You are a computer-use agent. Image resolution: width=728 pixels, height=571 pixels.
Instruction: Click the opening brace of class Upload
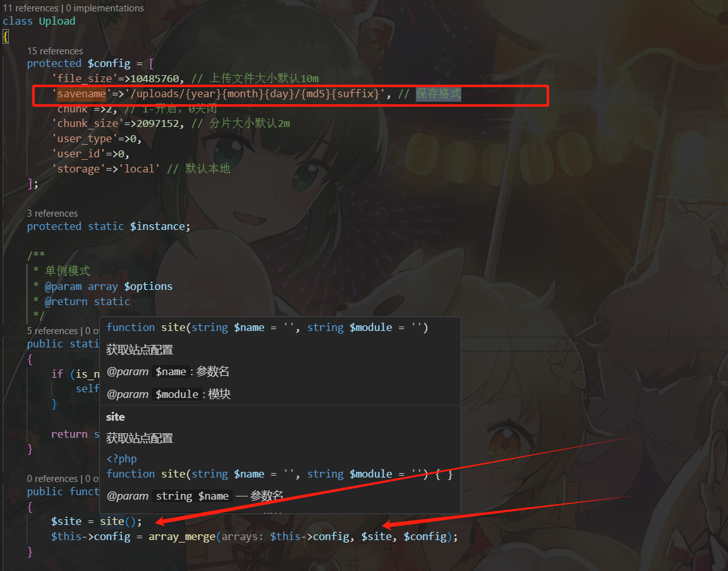pos(6,36)
